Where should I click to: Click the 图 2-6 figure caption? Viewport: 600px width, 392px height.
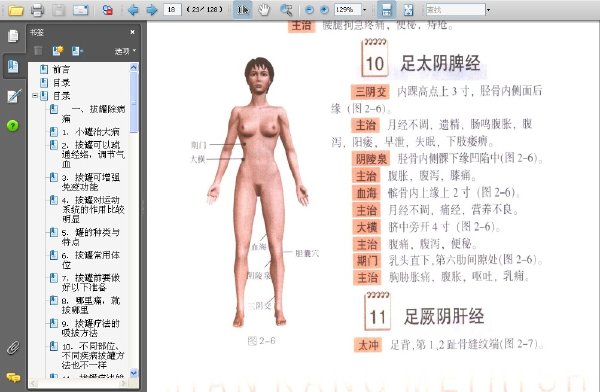[261, 340]
